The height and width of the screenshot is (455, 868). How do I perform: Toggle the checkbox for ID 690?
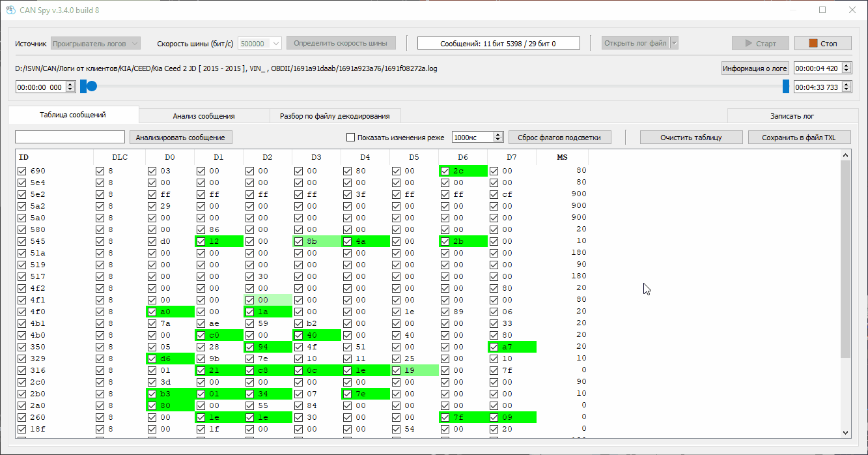point(23,171)
